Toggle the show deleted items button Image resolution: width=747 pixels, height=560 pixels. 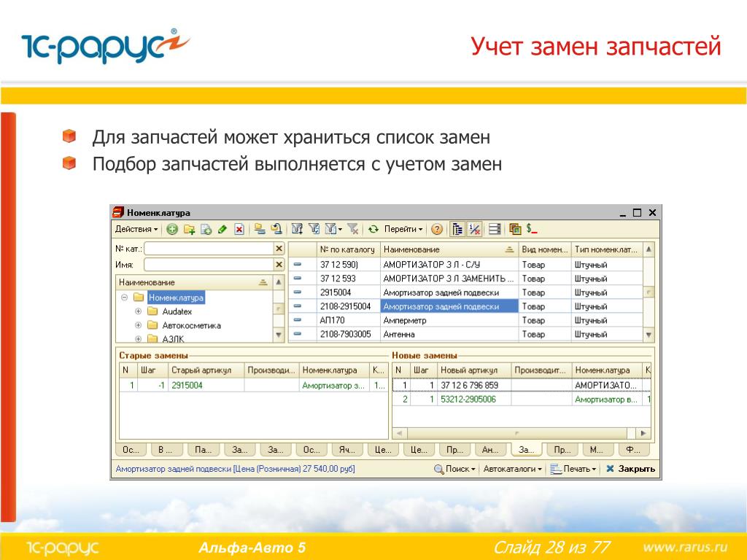474,229
